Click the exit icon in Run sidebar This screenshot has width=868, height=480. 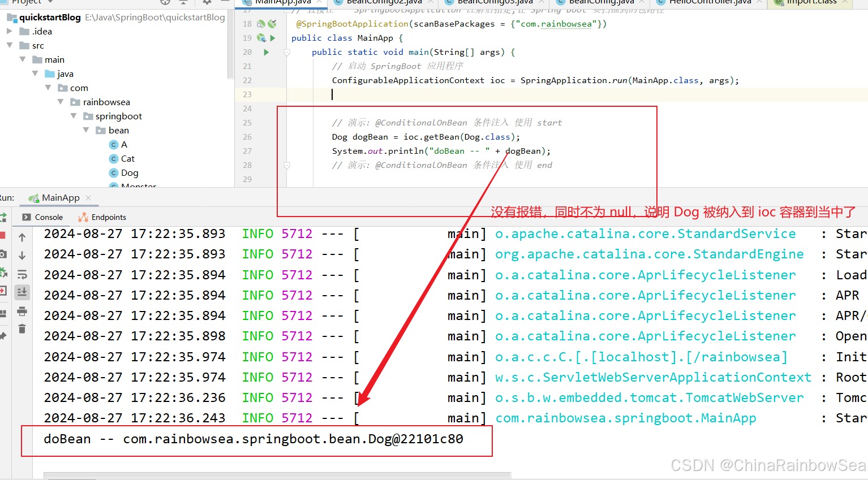coord(3,292)
